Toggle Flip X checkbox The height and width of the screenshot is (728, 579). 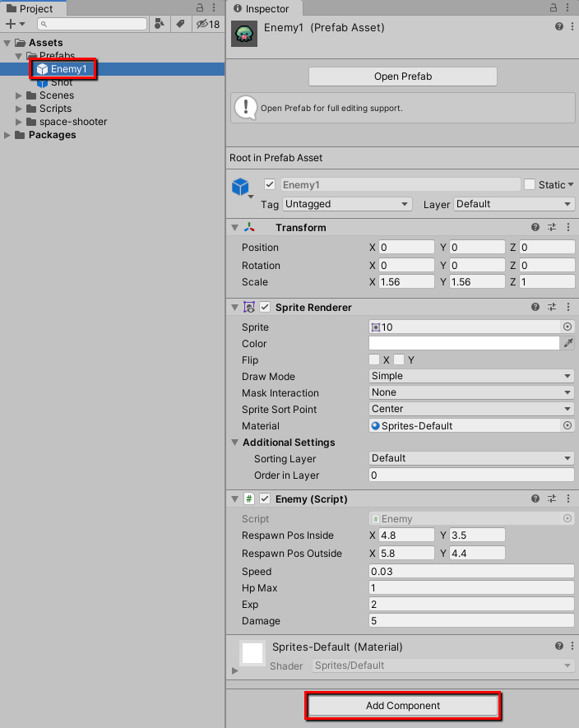tap(374, 359)
